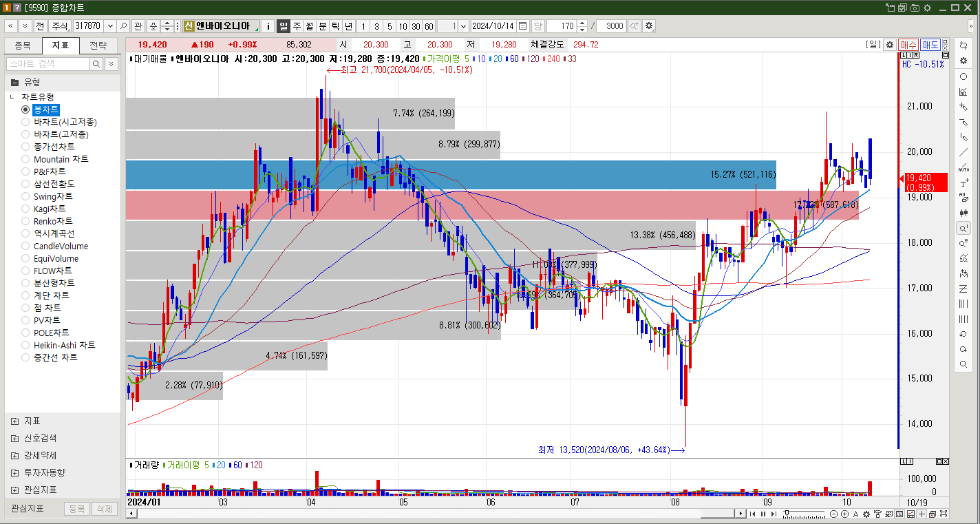Click the erase-all eraser tool

963,198
